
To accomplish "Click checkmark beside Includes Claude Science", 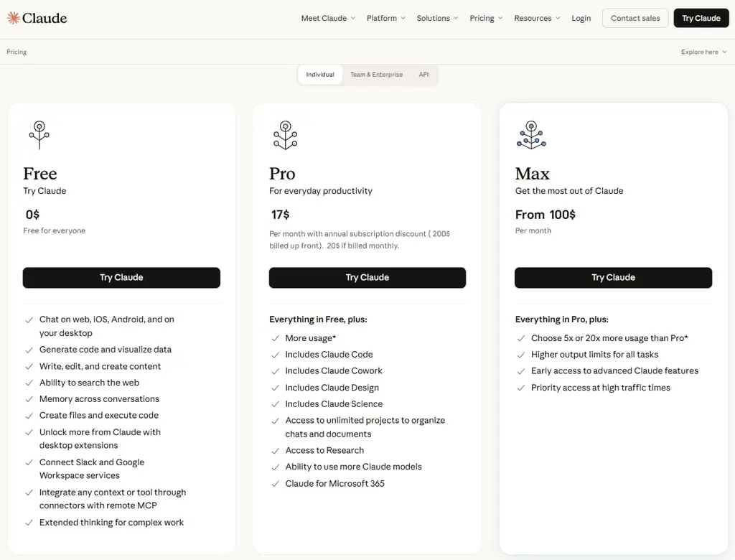I will tap(275, 404).
